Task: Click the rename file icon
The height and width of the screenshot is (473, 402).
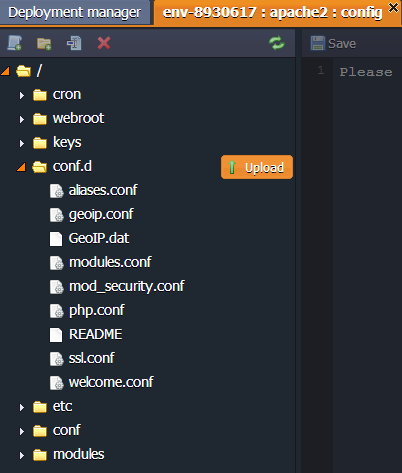Action: point(74,43)
